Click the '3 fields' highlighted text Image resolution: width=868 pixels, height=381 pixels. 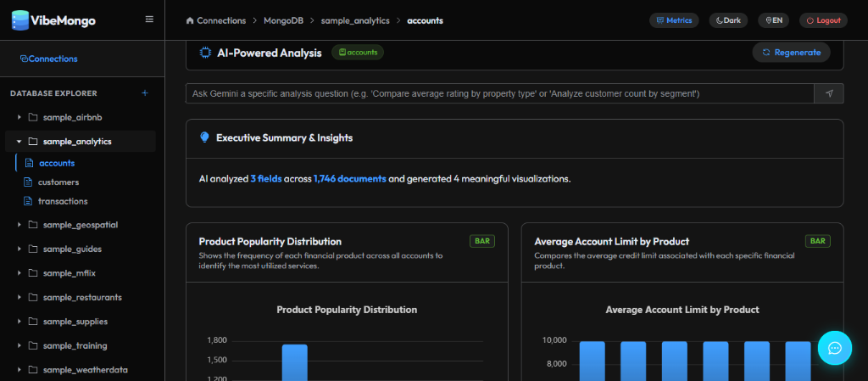[266, 179]
